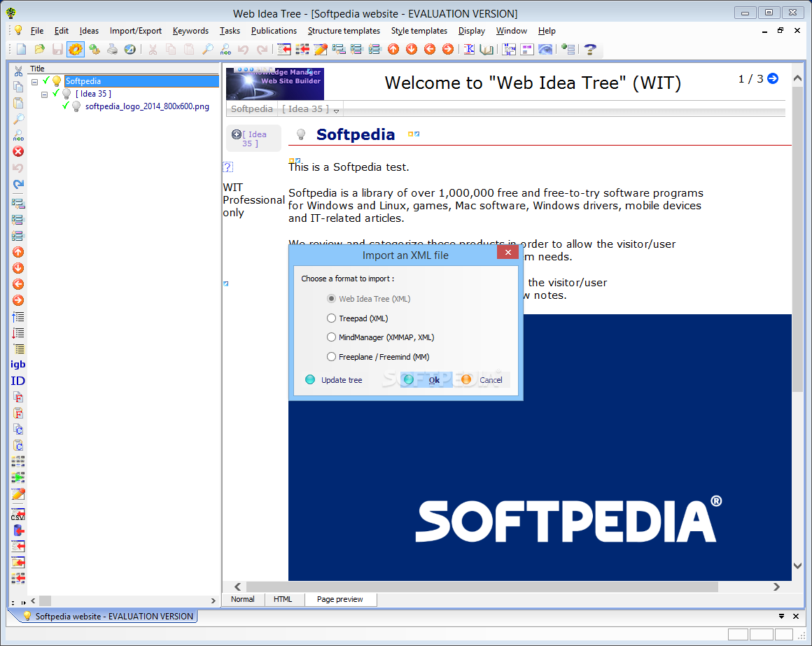
Task: Click the New document toolbar icon
Action: [x=21, y=49]
